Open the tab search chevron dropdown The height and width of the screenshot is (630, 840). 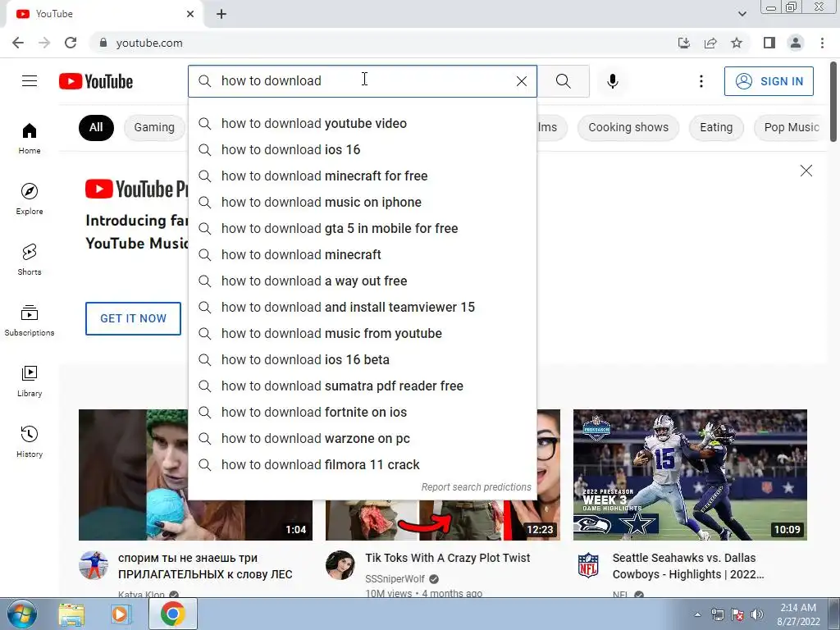point(742,14)
